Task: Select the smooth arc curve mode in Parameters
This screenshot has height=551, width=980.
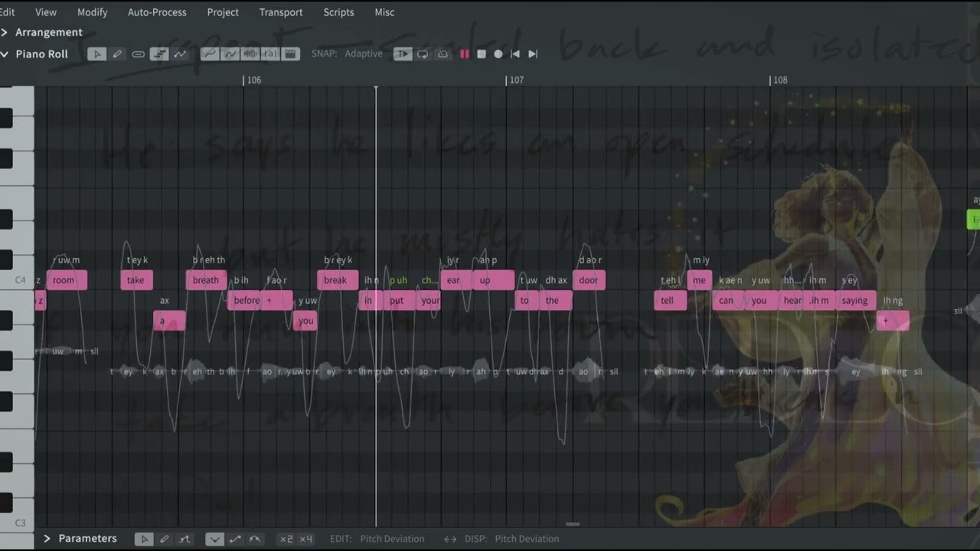Action: pos(255,539)
